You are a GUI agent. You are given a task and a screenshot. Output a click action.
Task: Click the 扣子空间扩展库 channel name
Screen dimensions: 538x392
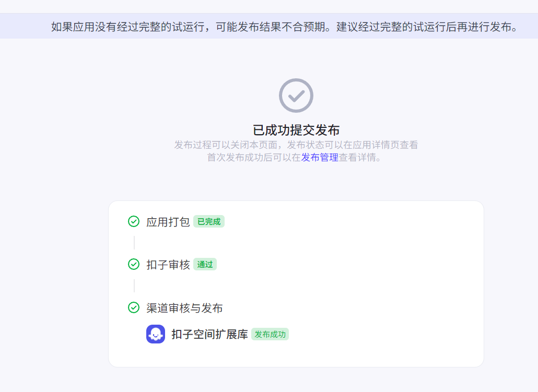(210, 334)
